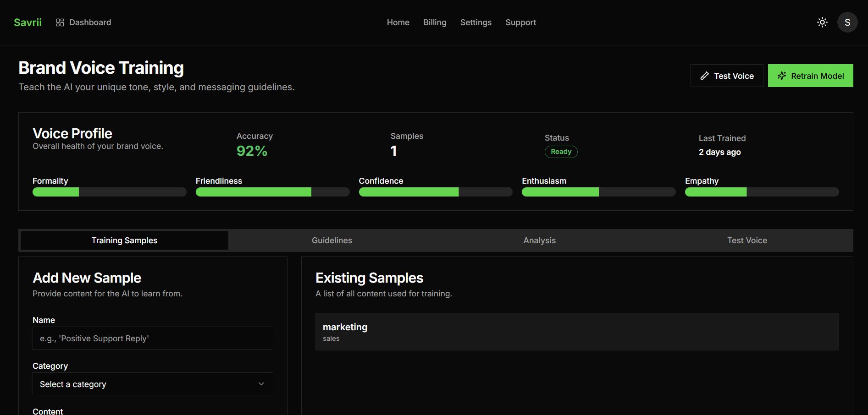The height and width of the screenshot is (415, 868).
Task: Open Settings from the top navigation
Action: coord(476,22)
